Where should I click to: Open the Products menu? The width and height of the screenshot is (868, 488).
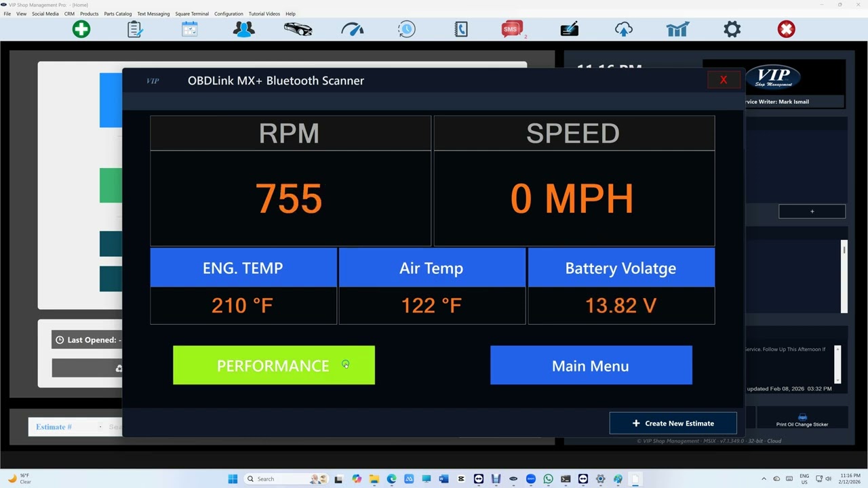click(x=89, y=14)
